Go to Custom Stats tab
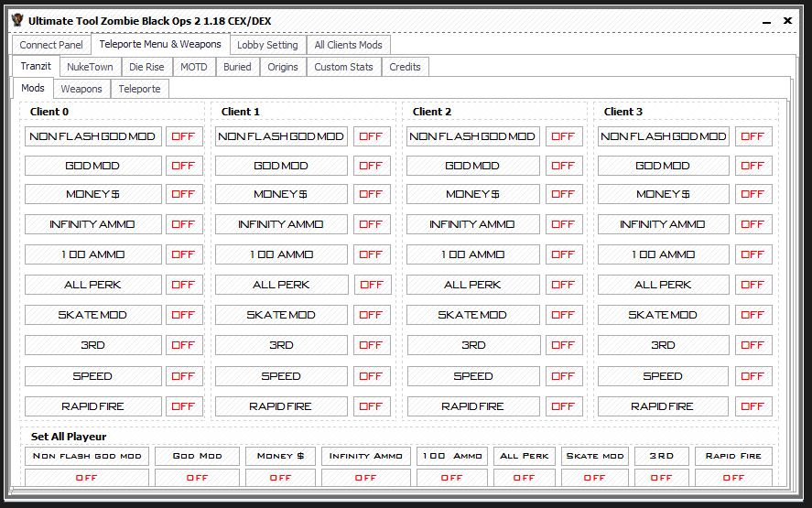 tap(344, 67)
